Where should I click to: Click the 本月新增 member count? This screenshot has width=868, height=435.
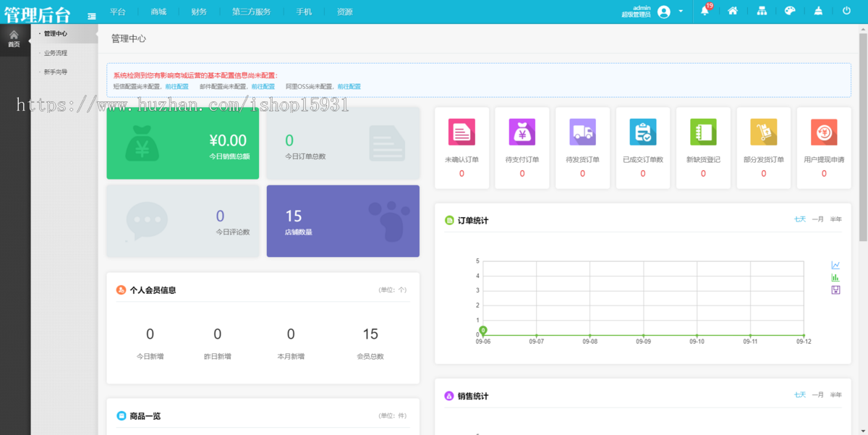291,334
